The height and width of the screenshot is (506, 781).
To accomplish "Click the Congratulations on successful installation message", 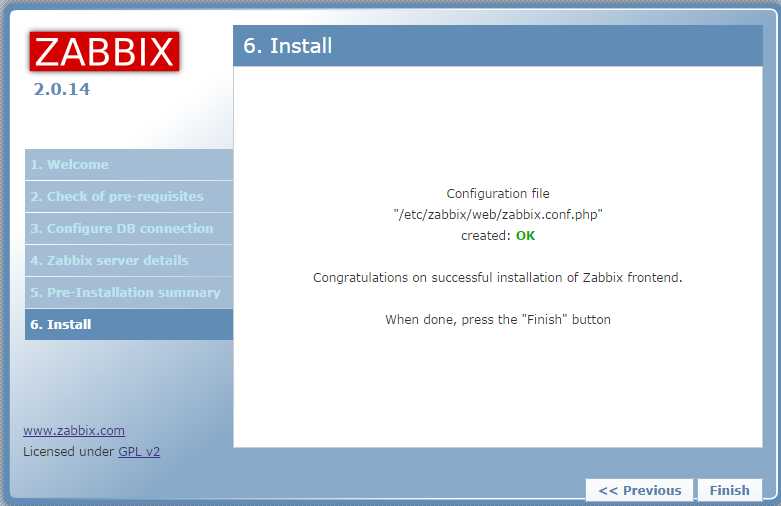I will pyautogui.click(x=498, y=277).
